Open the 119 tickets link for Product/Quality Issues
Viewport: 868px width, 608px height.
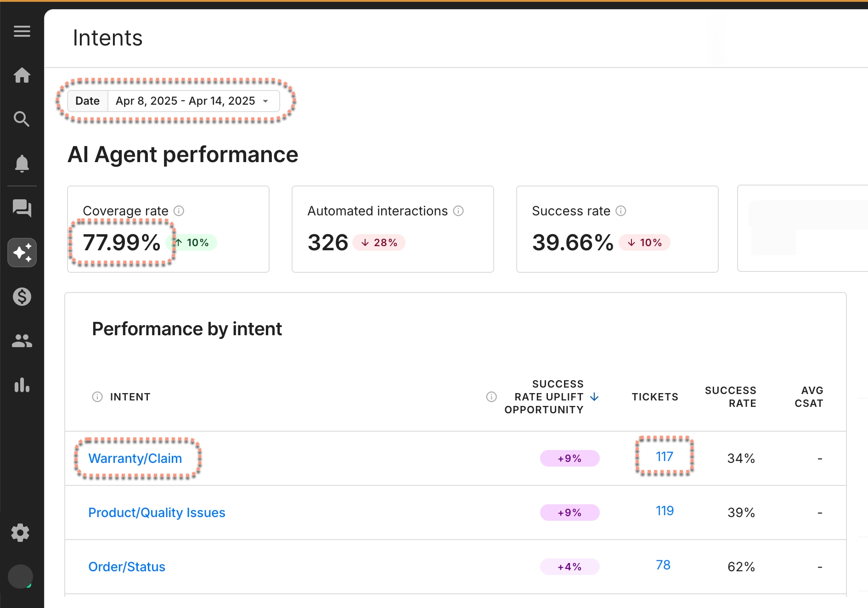[665, 511]
